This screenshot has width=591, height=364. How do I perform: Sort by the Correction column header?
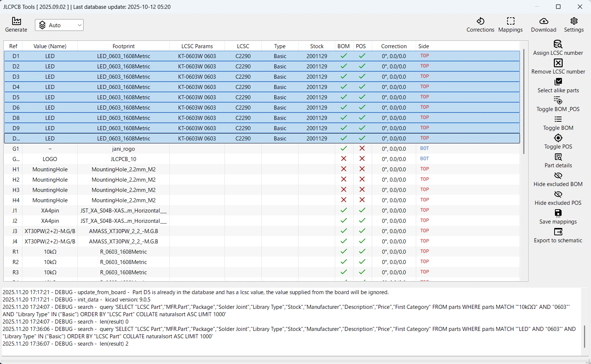[x=394, y=46]
